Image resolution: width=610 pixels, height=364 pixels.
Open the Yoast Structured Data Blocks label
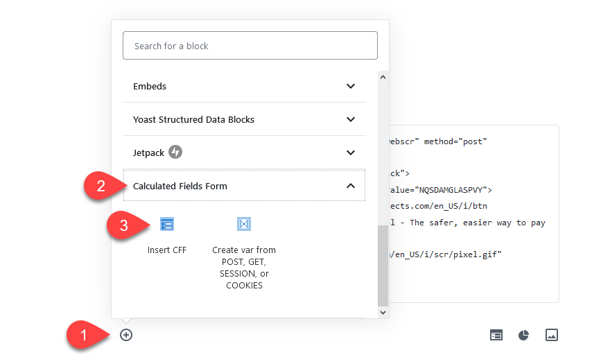(x=193, y=119)
